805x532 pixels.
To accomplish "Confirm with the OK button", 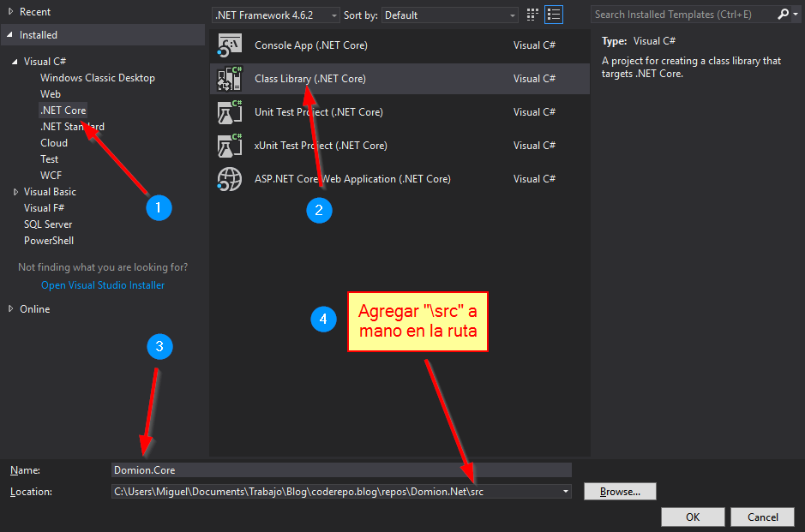I will tap(693, 517).
